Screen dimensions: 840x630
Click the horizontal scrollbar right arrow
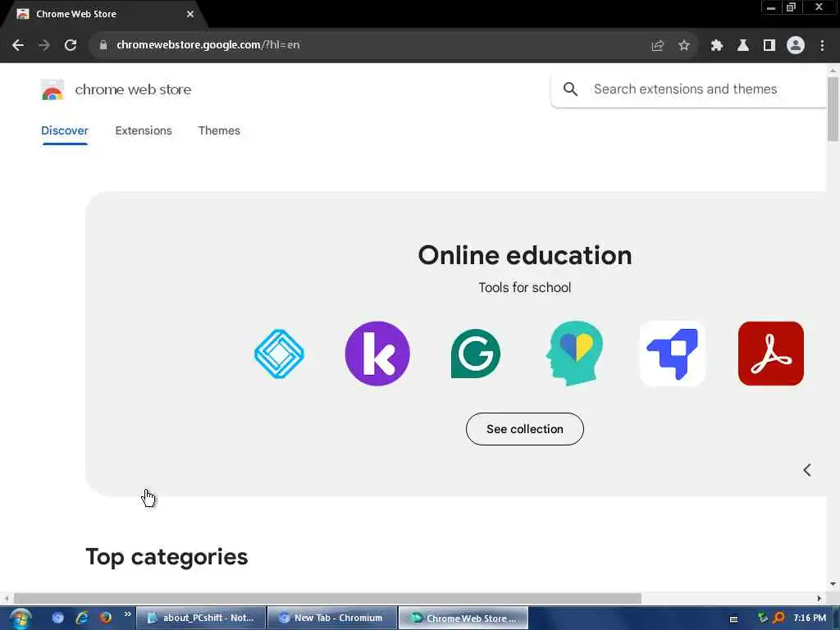819,598
